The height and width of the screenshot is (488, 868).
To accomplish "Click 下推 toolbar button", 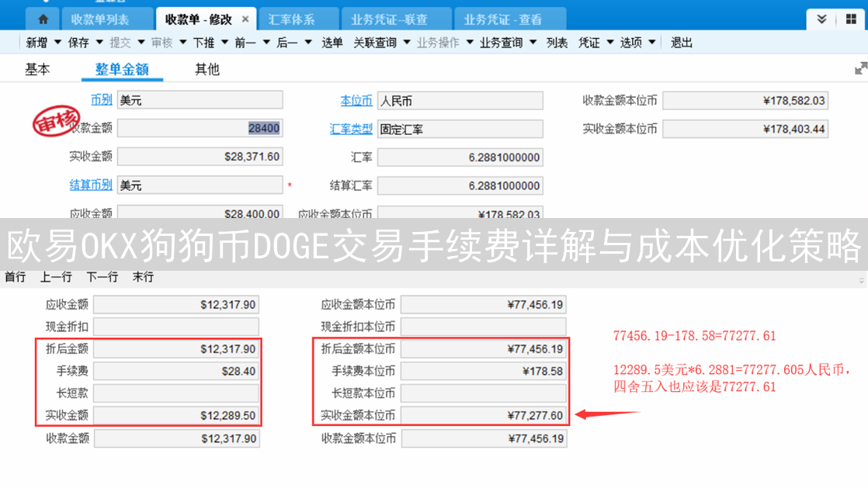I will click(203, 43).
